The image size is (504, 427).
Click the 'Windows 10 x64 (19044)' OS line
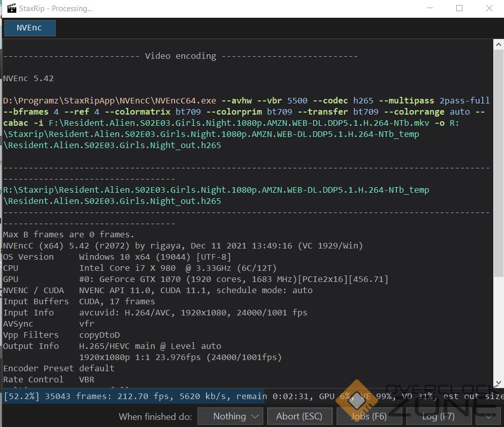pyautogui.click(x=117, y=257)
